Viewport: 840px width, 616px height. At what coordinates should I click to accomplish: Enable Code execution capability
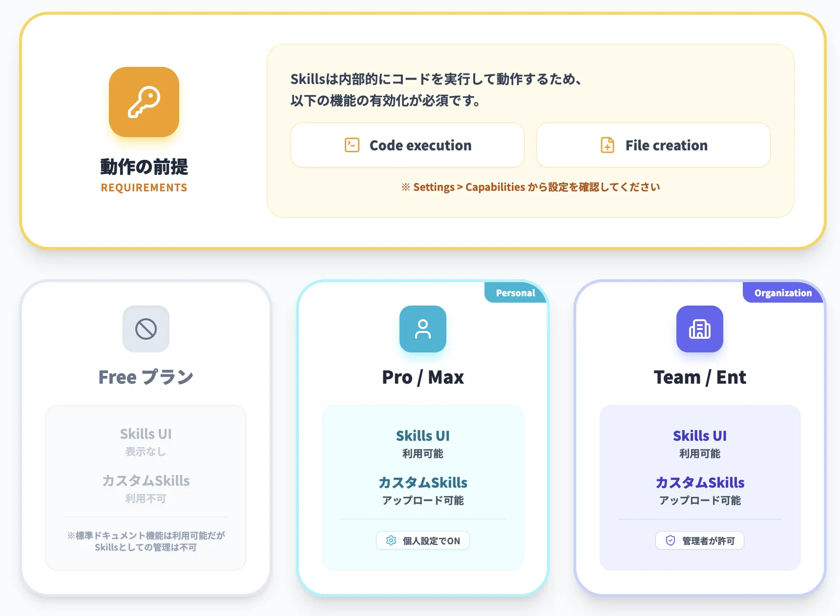point(407,145)
